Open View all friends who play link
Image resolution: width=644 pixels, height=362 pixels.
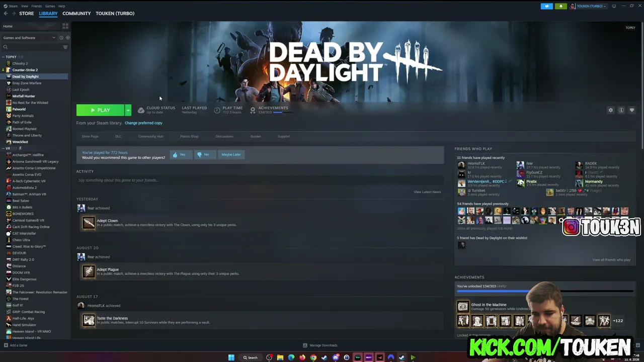pos(611,260)
